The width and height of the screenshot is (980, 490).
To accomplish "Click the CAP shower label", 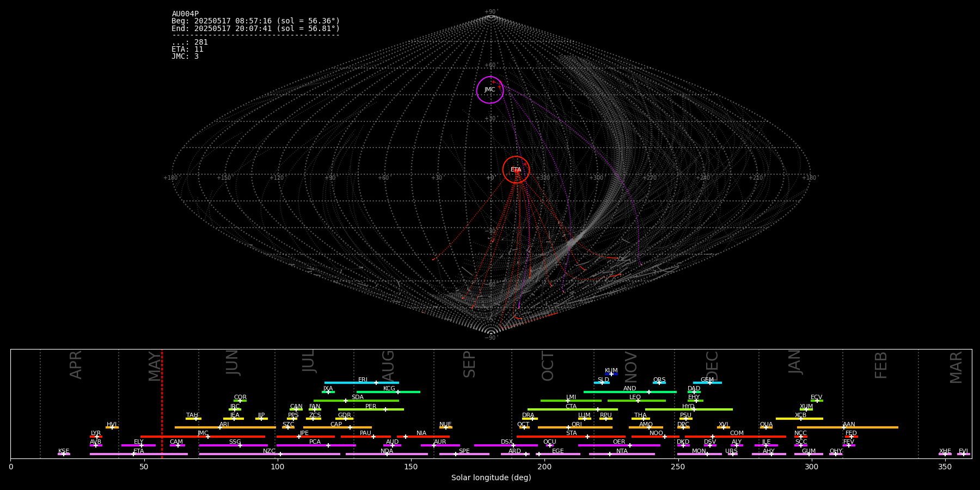I will click(336, 425).
